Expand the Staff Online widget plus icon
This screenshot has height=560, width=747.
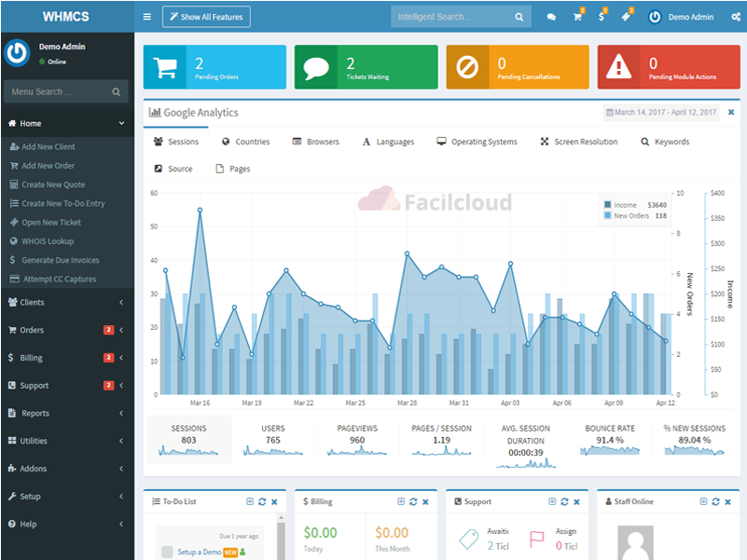pos(703,501)
